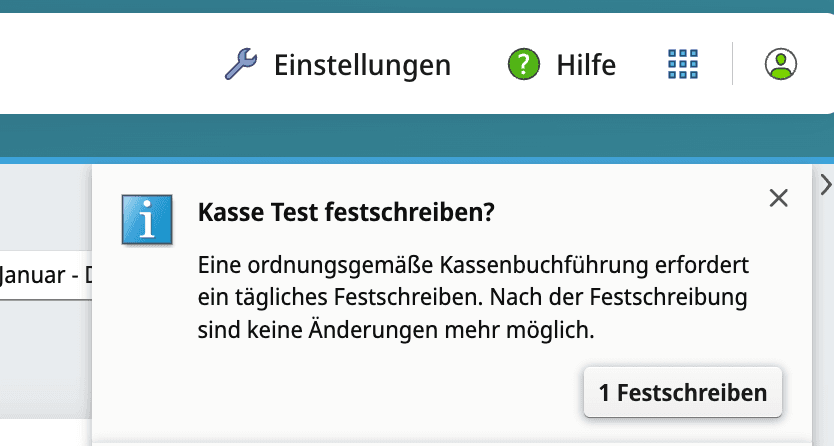The height and width of the screenshot is (446, 834).
Task: Open the user account profile icon
Action: pos(780,65)
